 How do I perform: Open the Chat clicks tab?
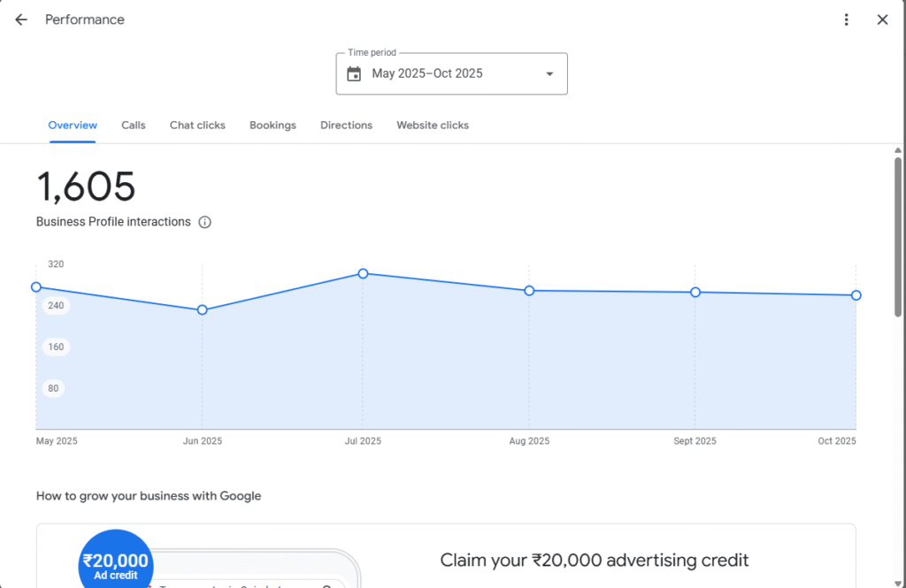pyautogui.click(x=197, y=126)
